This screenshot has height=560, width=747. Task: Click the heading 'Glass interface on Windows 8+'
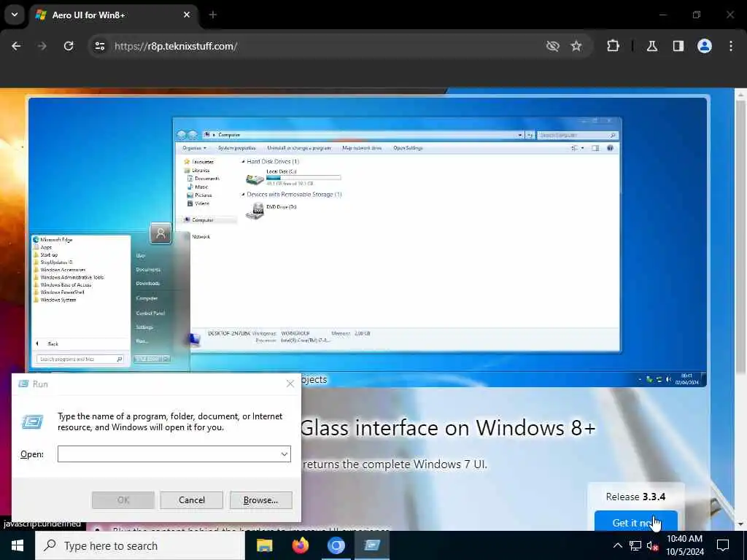448,427
